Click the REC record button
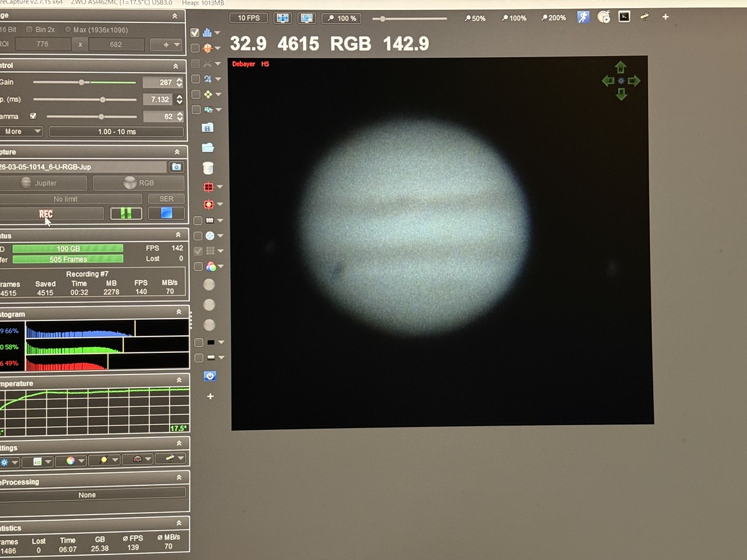This screenshot has height=560, width=747. 51,214
